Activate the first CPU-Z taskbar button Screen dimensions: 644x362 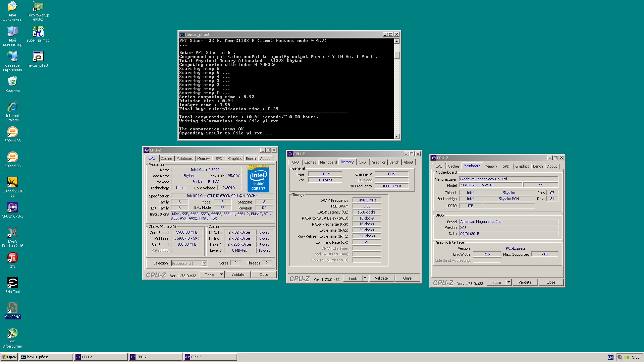point(101,357)
